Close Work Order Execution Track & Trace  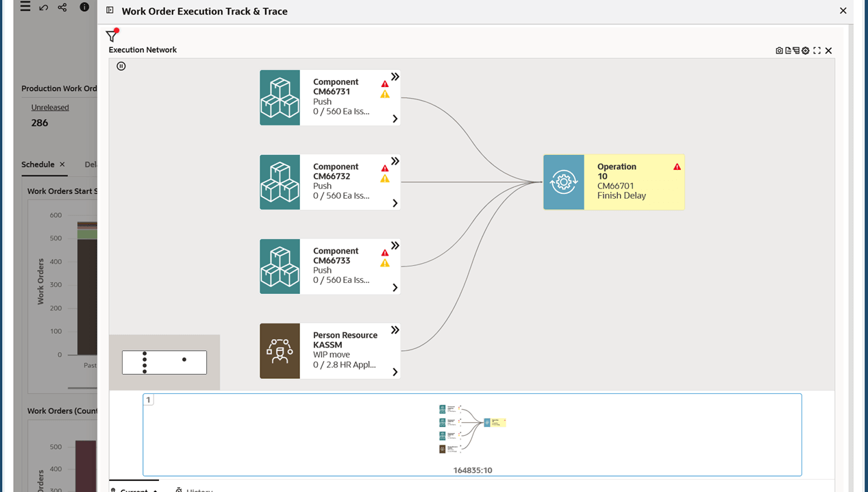[843, 11]
